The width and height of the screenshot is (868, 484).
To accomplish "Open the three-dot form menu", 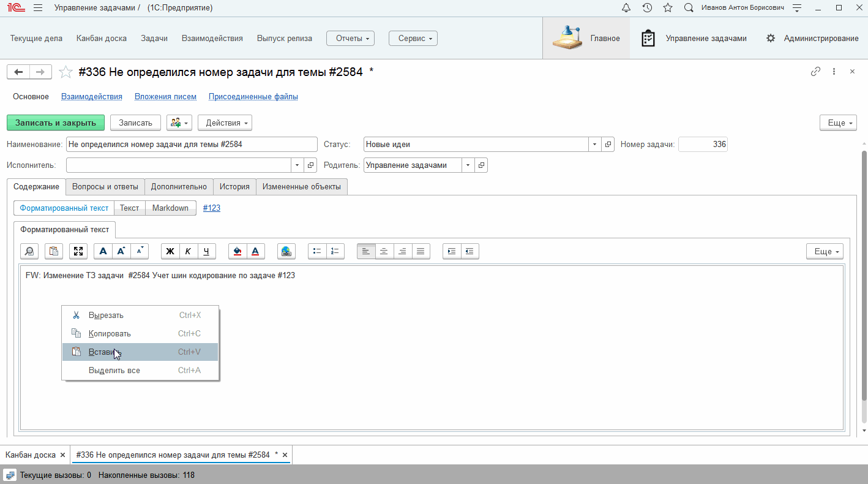I will [x=834, y=72].
